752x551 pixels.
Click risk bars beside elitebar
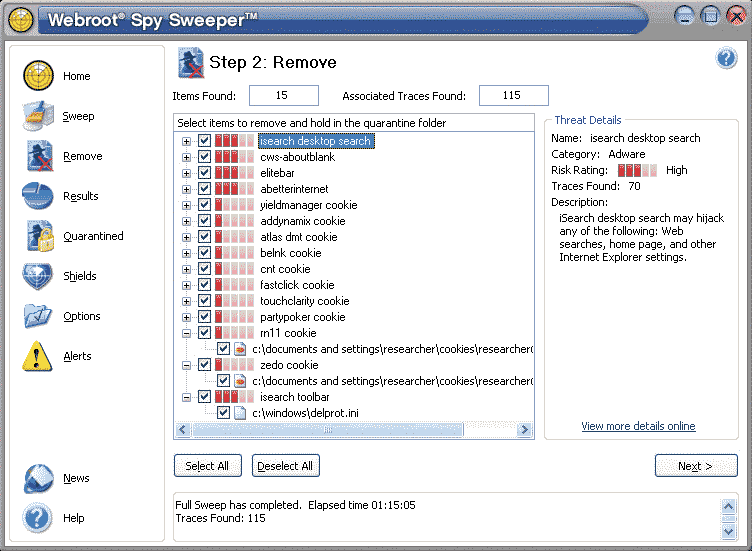tap(234, 173)
